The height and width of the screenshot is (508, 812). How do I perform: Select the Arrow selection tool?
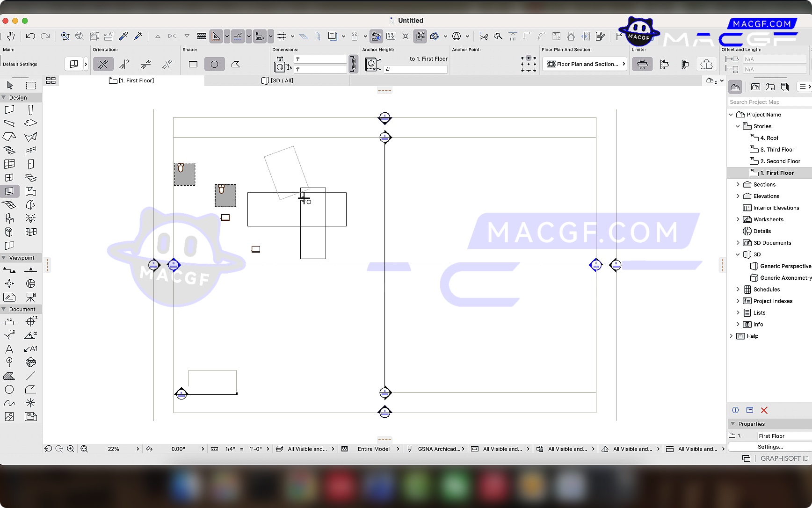(x=10, y=85)
